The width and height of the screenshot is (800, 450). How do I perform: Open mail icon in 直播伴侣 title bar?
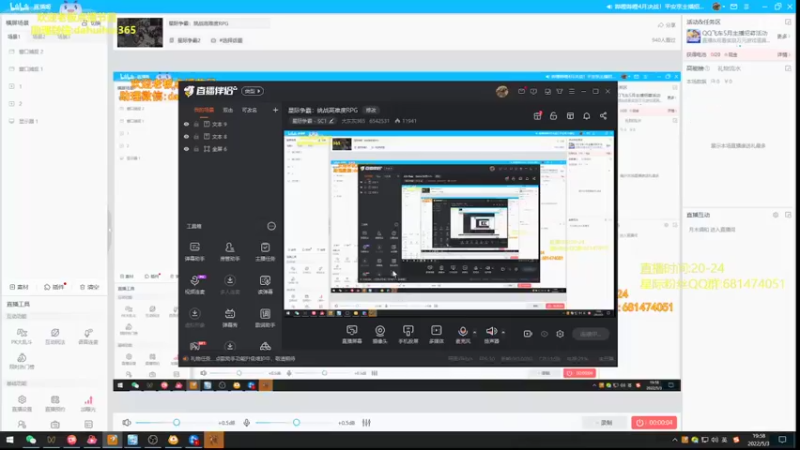pyautogui.click(x=521, y=91)
